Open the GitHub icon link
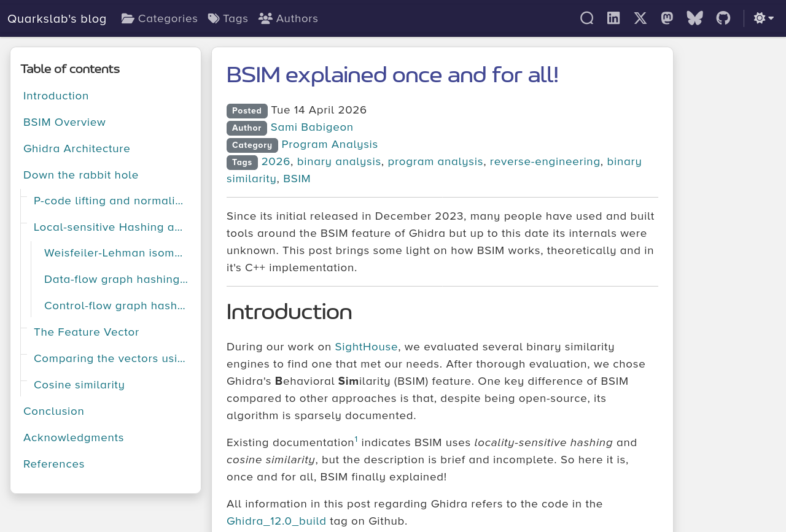The image size is (786, 532). coord(723,18)
